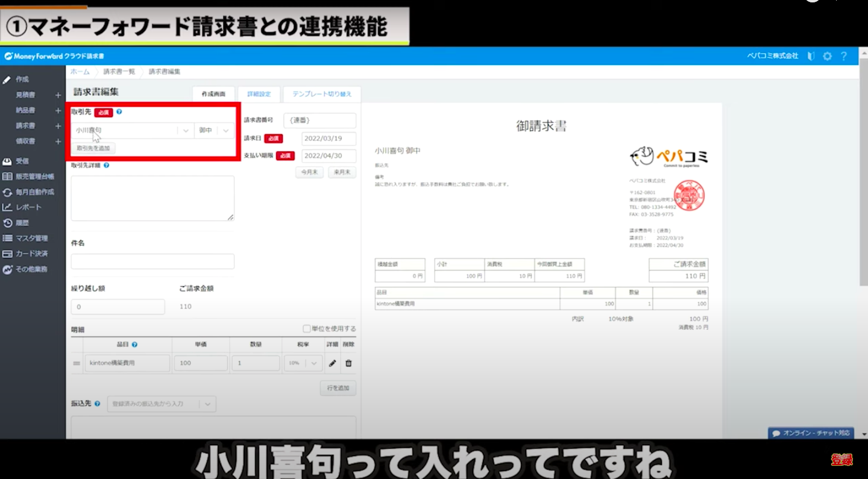Switch to the テンプレート切り替え tab
868x479 pixels.
coord(322,95)
